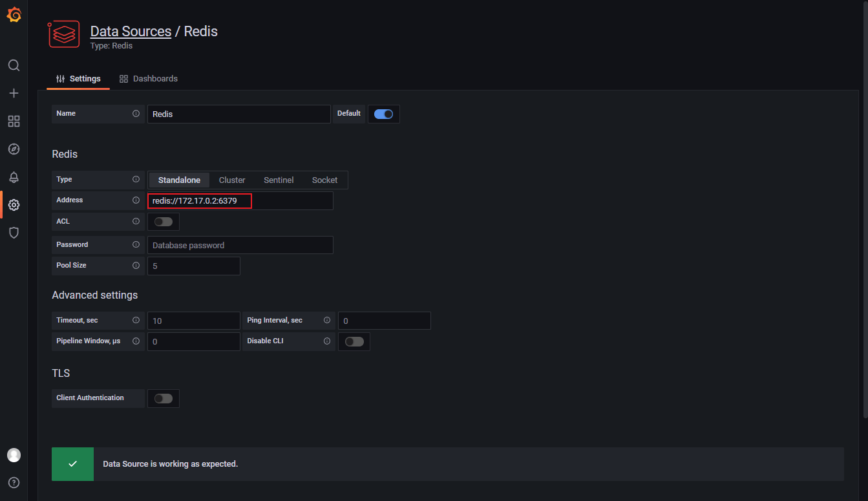Open Grafana home logo
Image resolution: width=868 pixels, height=501 pixels.
point(14,14)
